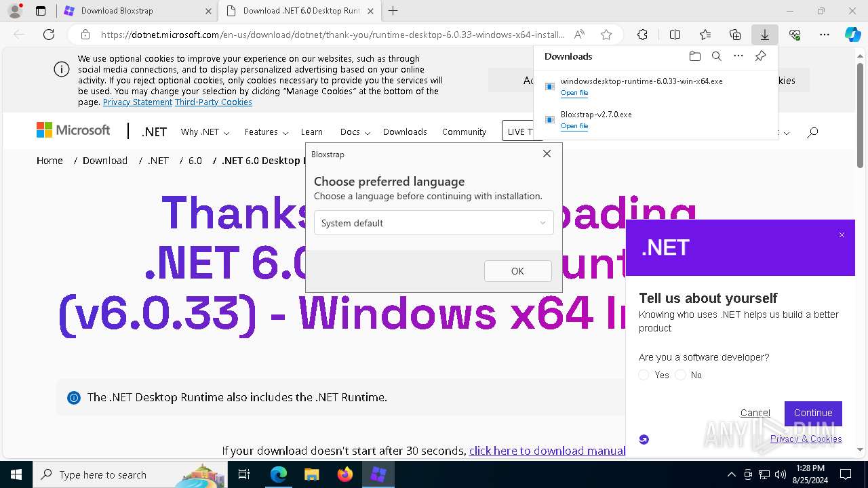This screenshot has height=488, width=868.
Task: Open Third-Party Cookies link
Action: point(214,102)
